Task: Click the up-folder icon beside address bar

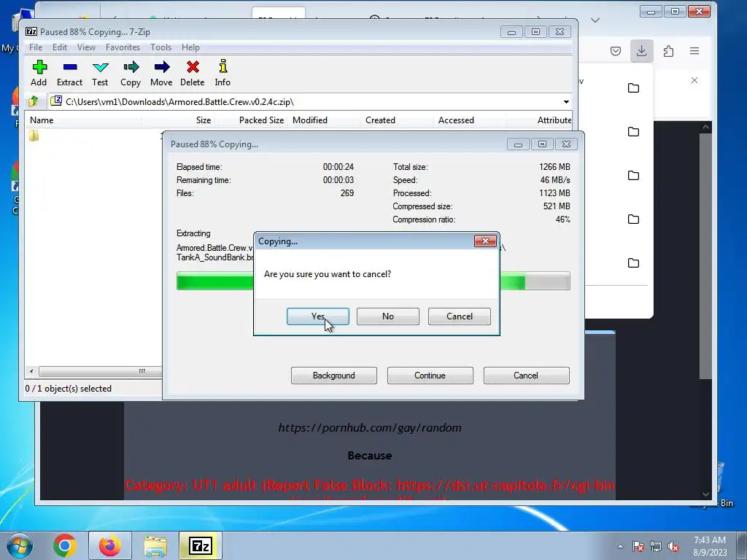Action: [34, 101]
